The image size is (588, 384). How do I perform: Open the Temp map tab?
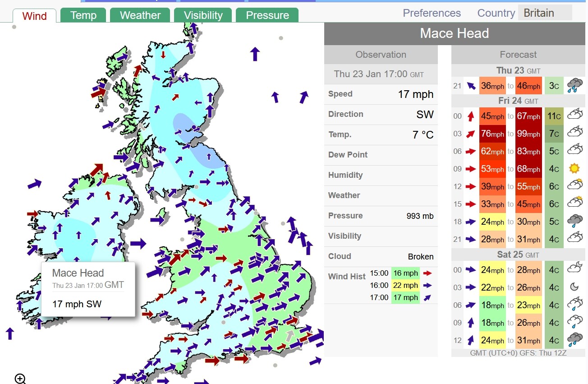tap(83, 15)
